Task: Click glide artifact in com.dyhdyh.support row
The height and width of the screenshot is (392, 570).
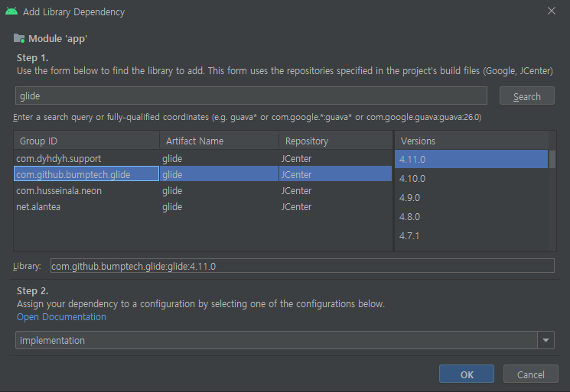Action: point(172,159)
